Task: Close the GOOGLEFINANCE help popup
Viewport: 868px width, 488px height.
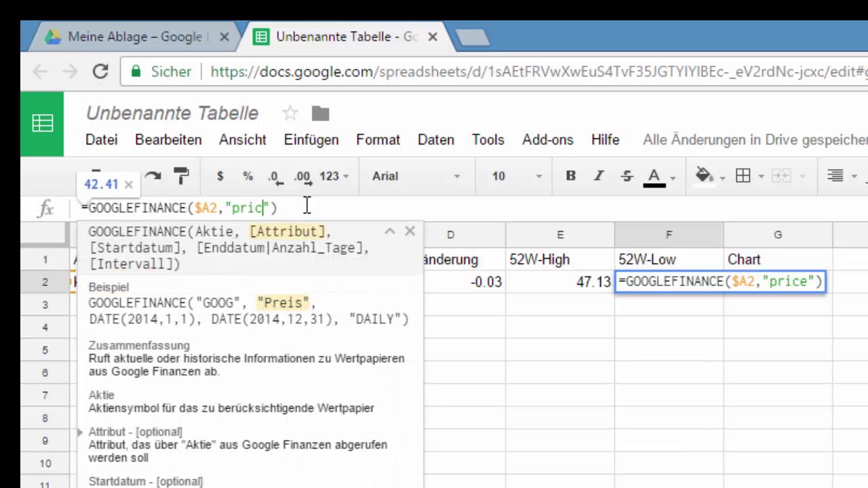Action: [x=410, y=231]
